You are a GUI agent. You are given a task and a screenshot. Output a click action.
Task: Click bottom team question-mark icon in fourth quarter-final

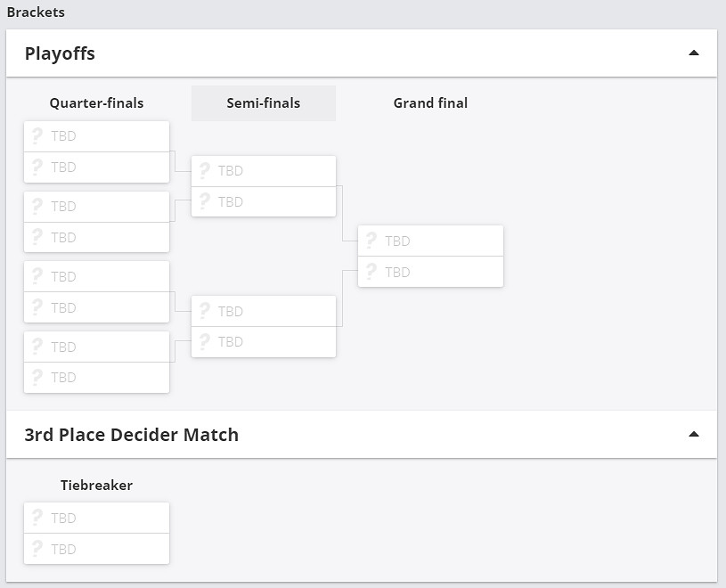(x=37, y=377)
